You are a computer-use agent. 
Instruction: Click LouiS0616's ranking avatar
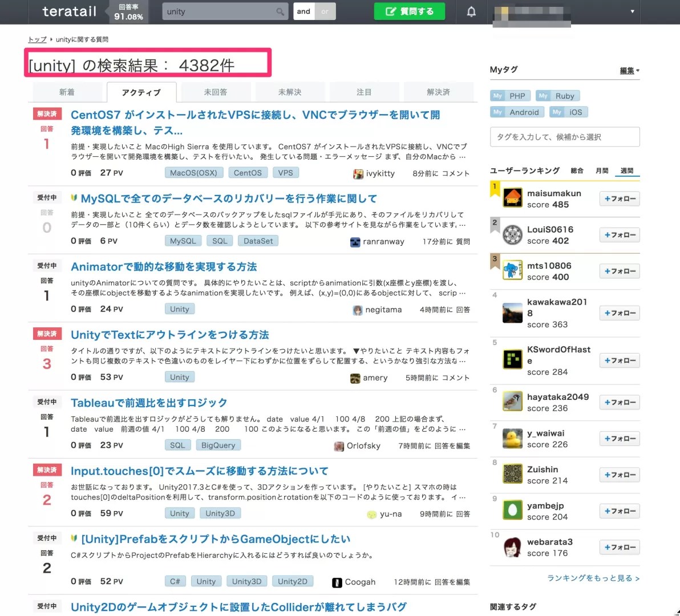(512, 234)
